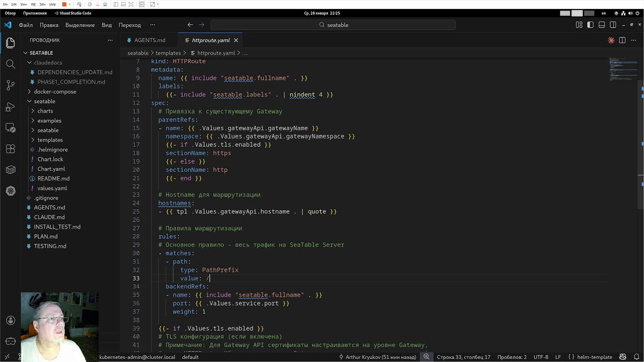Open the Source Control view
This screenshot has height=362, width=644.
pyautogui.click(x=11, y=85)
